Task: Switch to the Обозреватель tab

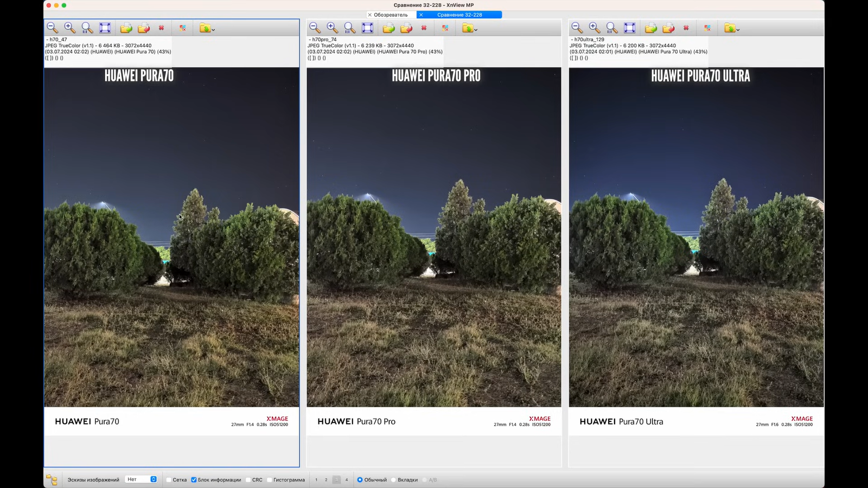Action: [391, 15]
